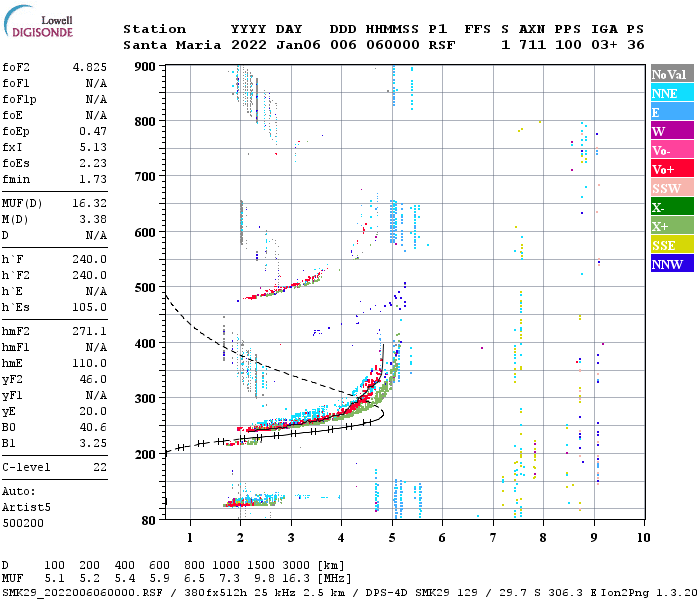
Task: Select the C-level parameter row
Action: pyautogui.click(x=54, y=467)
